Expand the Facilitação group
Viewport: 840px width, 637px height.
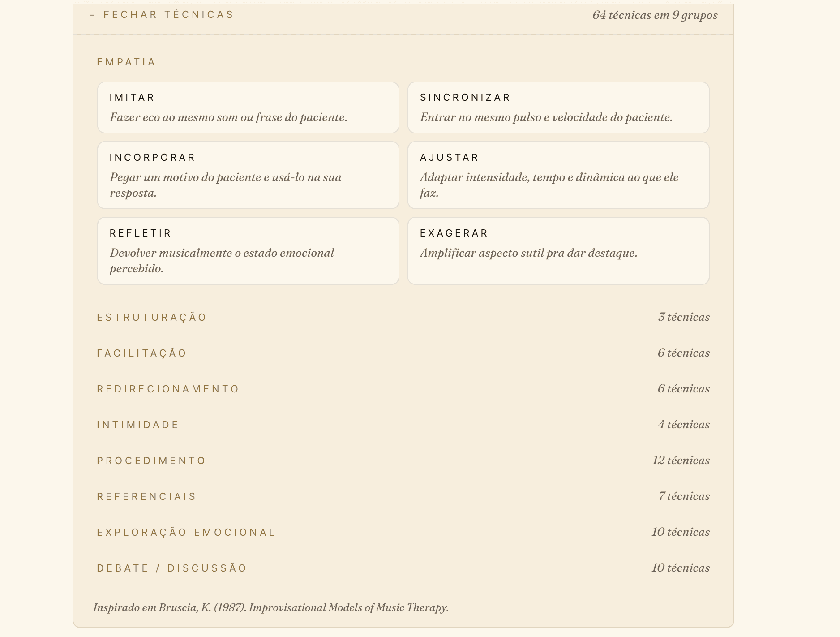(403, 353)
